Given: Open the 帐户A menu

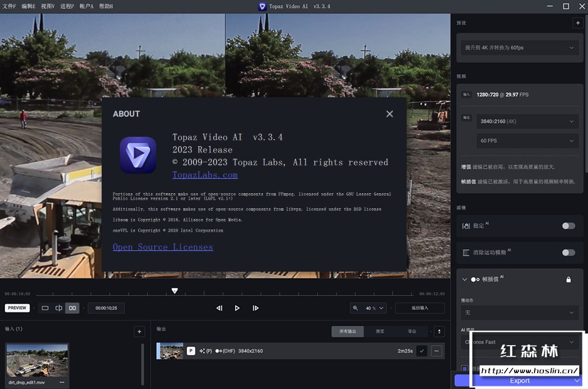Looking at the screenshot, I should (86, 6).
